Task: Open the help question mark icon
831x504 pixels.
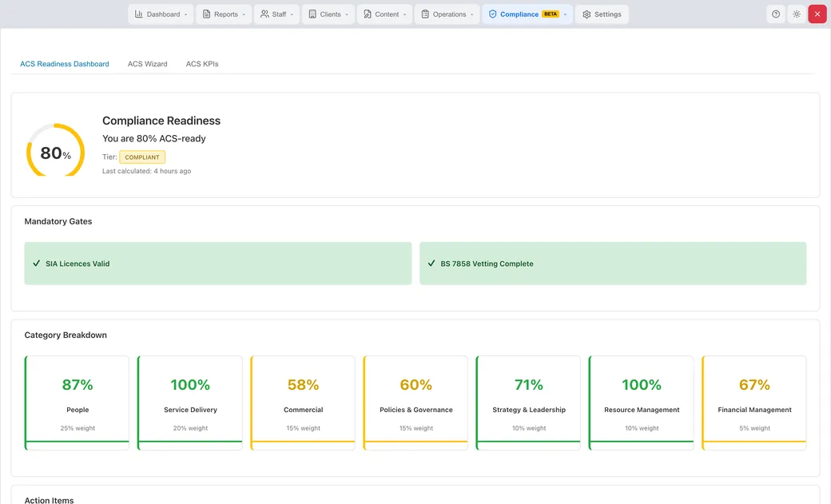Action: [776, 14]
